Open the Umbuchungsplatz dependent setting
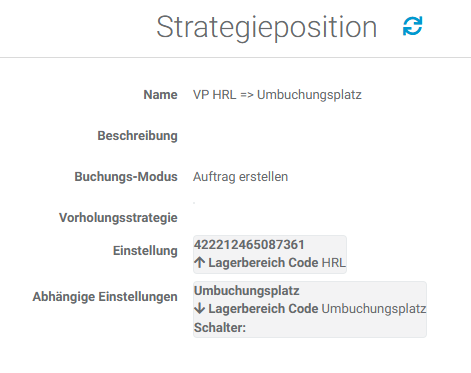 pyautogui.click(x=247, y=291)
